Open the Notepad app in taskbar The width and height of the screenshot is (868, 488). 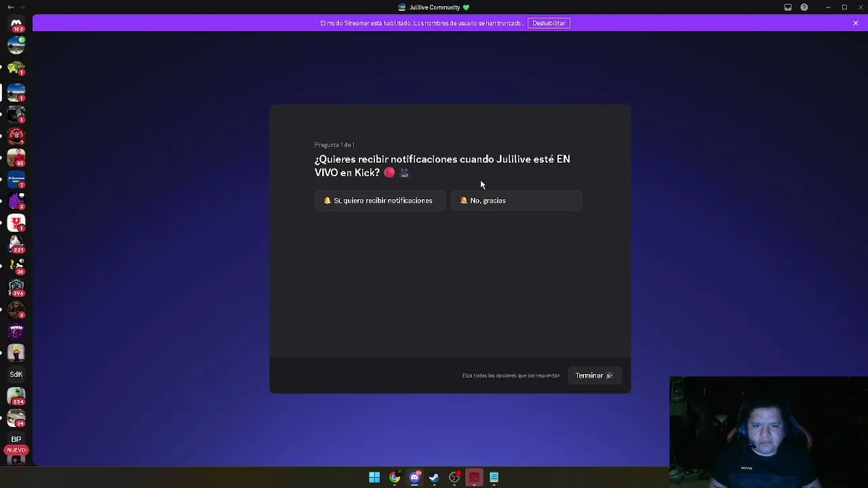(x=494, y=478)
